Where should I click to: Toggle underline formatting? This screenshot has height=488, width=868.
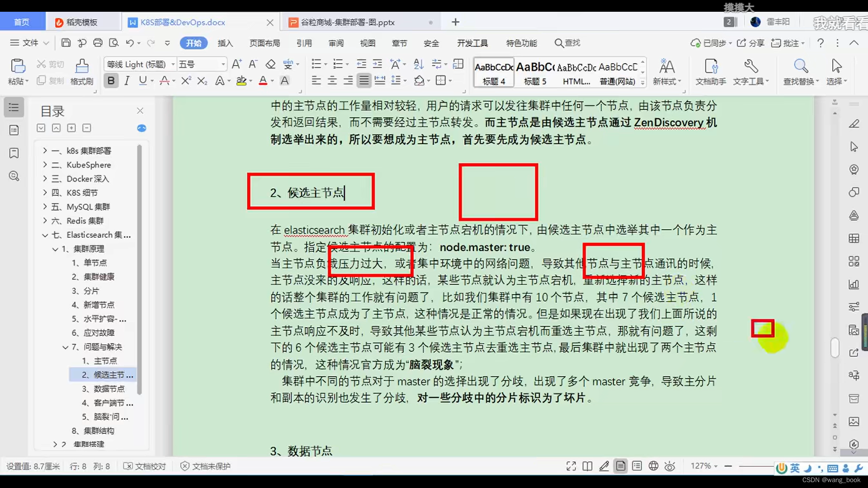pyautogui.click(x=142, y=80)
